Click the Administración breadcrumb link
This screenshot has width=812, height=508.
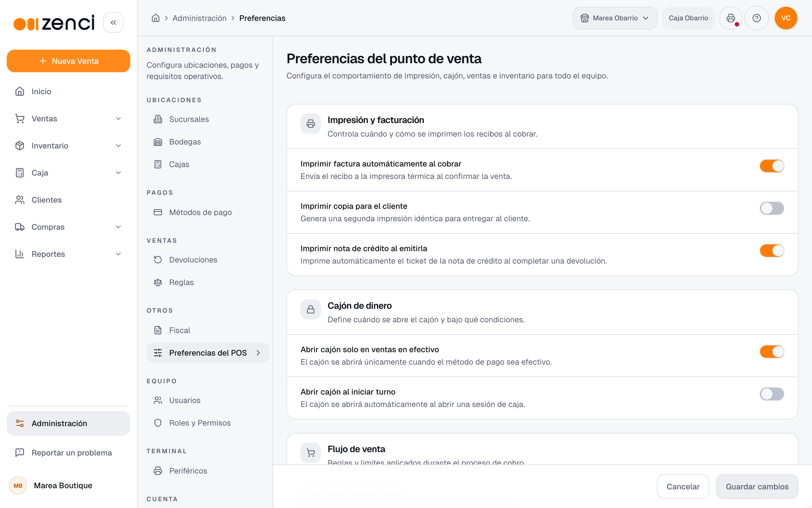coord(199,18)
